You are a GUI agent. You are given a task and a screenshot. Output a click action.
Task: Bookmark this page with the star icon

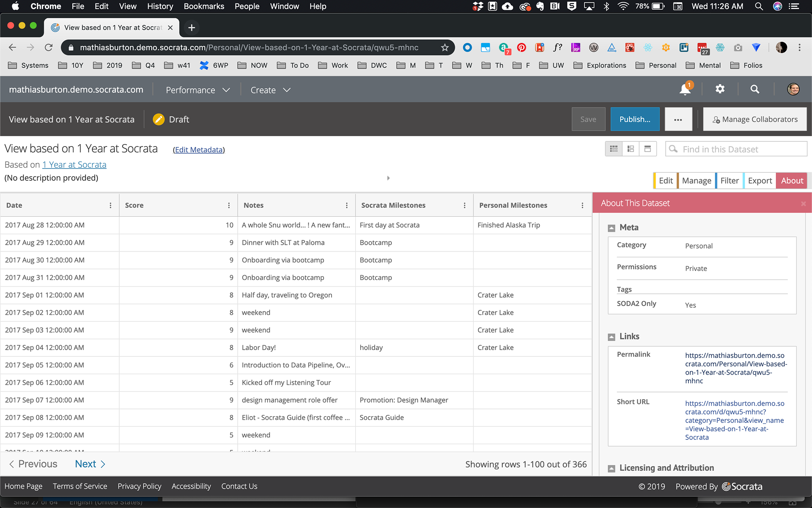click(x=444, y=47)
